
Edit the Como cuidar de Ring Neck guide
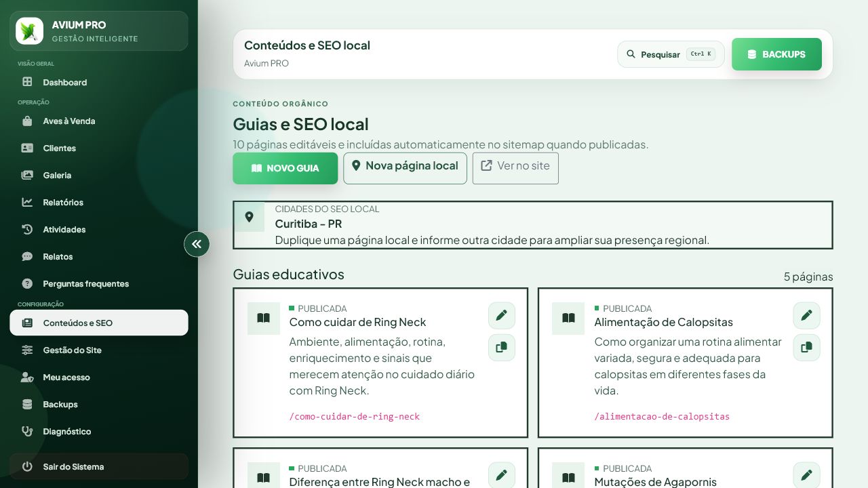click(502, 316)
